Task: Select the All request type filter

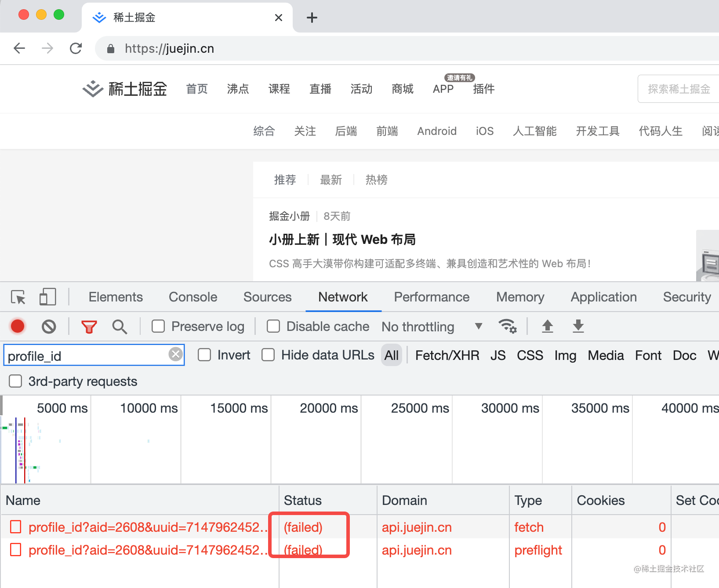Action: point(392,355)
